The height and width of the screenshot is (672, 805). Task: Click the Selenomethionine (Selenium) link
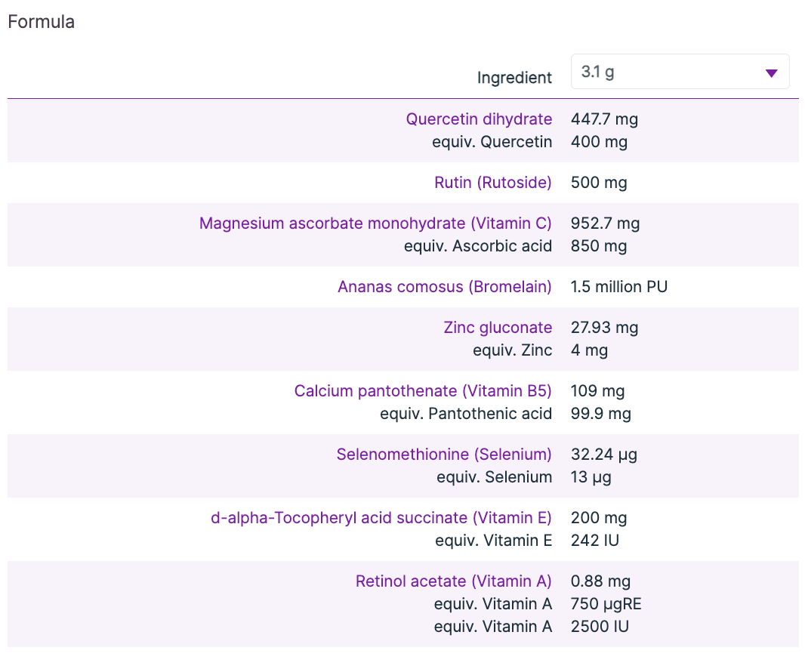pyautogui.click(x=444, y=455)
